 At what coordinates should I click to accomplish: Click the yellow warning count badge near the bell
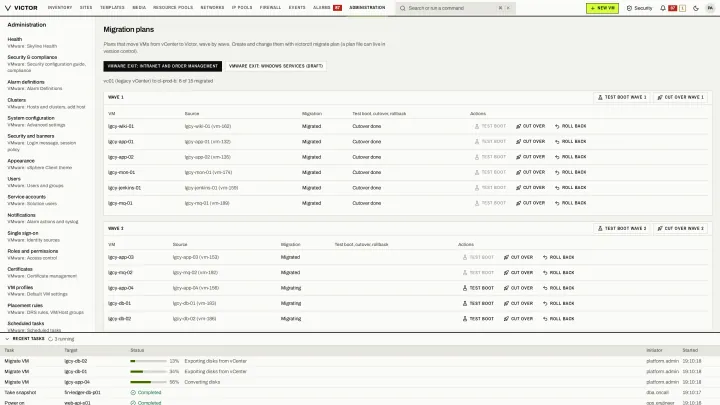pyautogui.click(x=682, y=8)
